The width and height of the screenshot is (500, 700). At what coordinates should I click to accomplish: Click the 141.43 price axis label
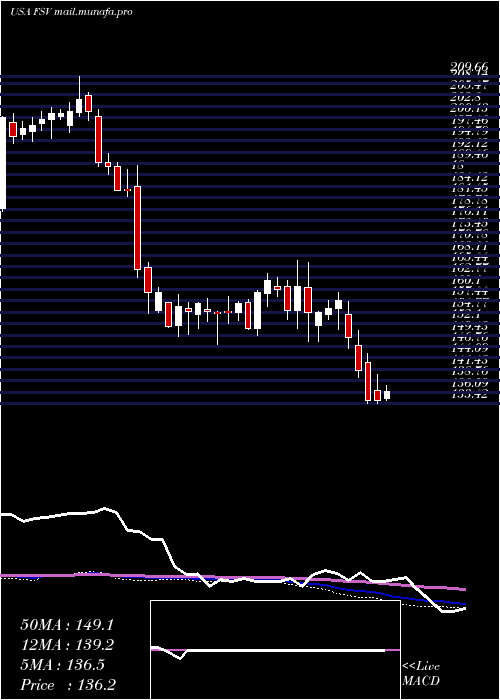click(x=469, y=360)
